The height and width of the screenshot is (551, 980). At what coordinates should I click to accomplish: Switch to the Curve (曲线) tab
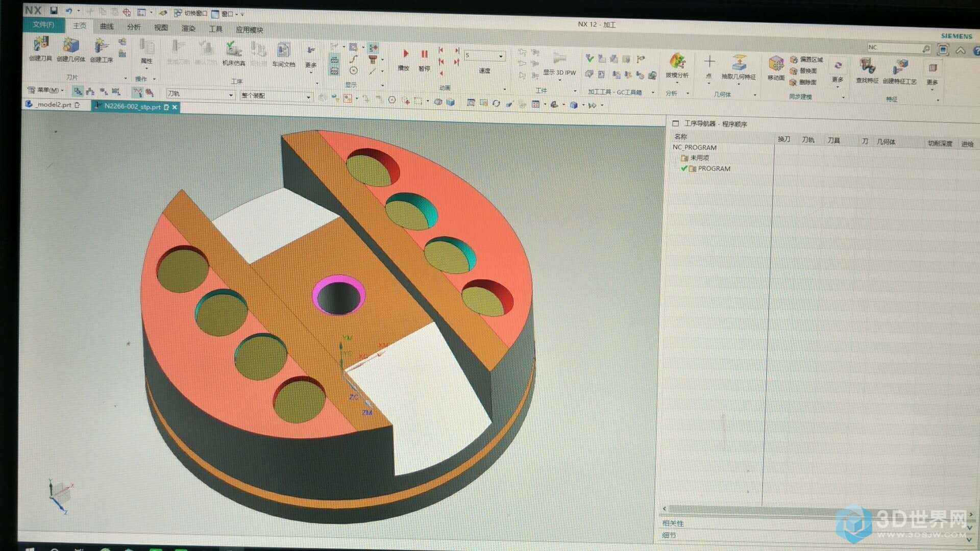(x=107, y=27)
